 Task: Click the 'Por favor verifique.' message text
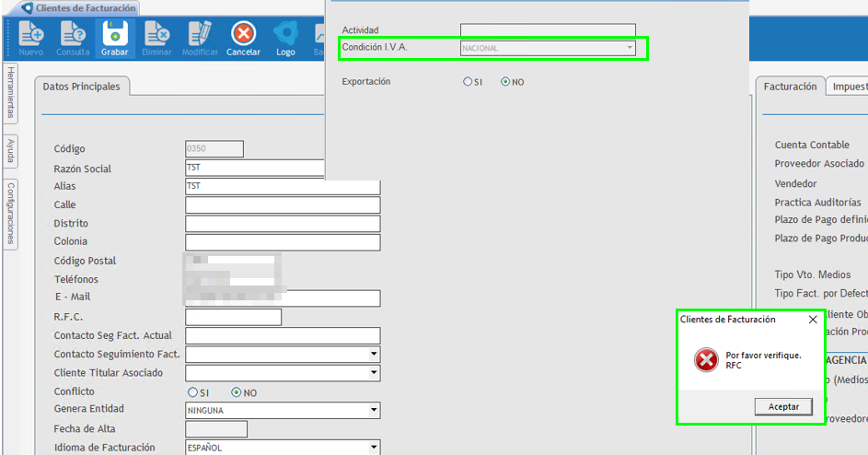[x=763, y=356]
